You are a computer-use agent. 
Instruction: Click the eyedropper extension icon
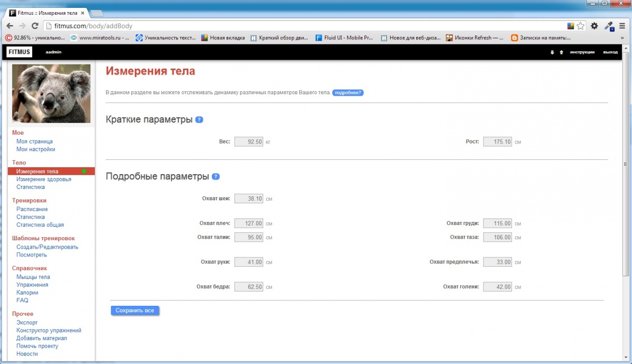[x=608, y=26]
